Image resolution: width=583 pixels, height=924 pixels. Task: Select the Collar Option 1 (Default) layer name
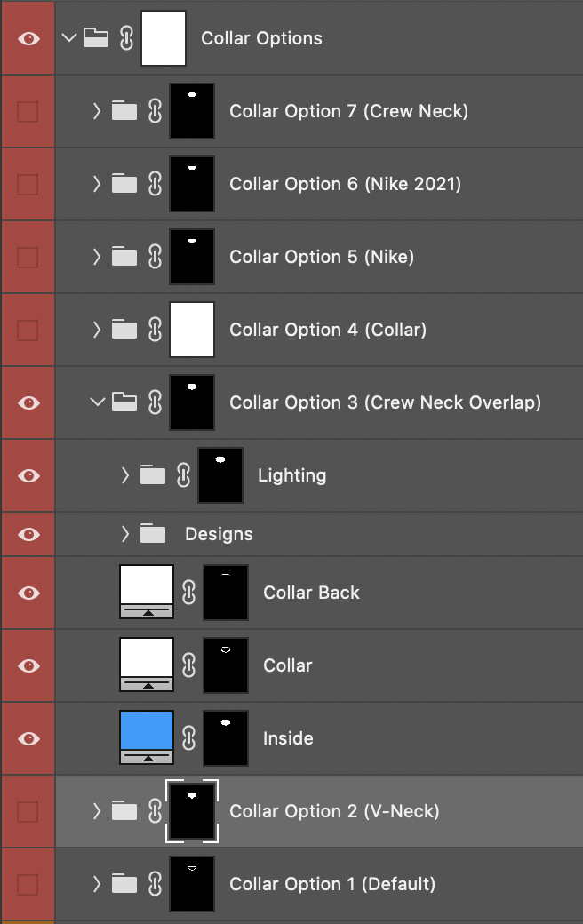pyautogui.click(x=332, y=884)
